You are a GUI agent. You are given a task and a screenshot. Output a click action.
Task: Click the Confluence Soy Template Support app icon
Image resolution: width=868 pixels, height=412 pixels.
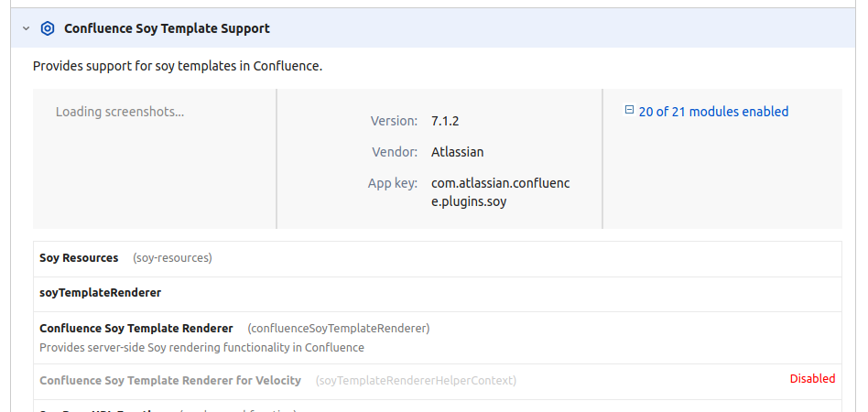pyautogui.click(x=48, y=28)
